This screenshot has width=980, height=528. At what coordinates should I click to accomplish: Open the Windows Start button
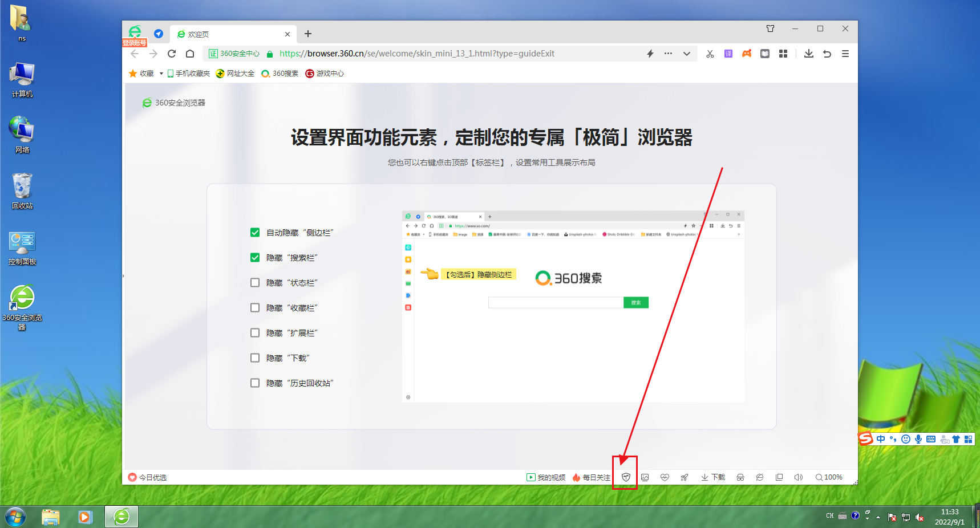point(15,517)
